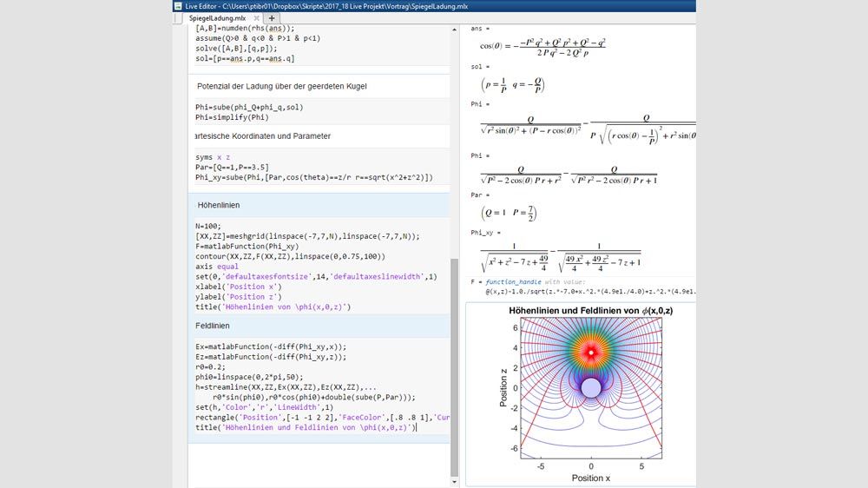Open a new tab with plus button

point(272,18)
